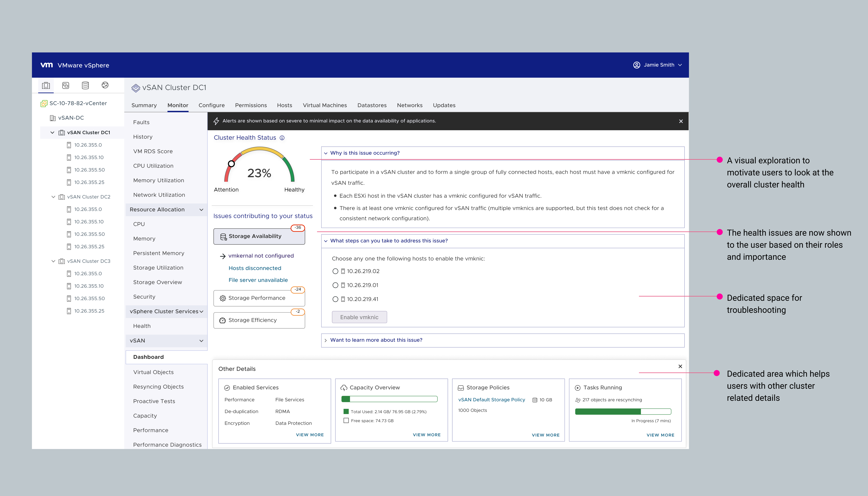Click the 10 GB disk icon
The height and width of the screenshot is (496, 868).
[535, 400]
